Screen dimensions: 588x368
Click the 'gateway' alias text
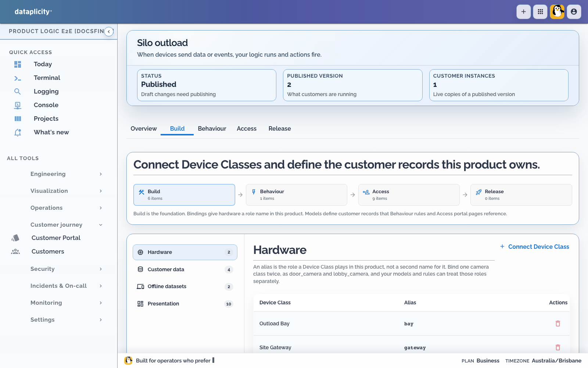415,348
